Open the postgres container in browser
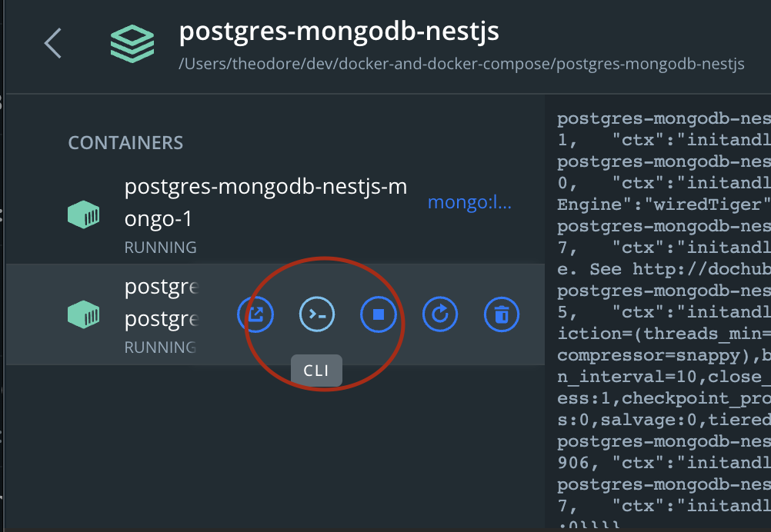Screen dimensions: 771x532 (255, 314)
